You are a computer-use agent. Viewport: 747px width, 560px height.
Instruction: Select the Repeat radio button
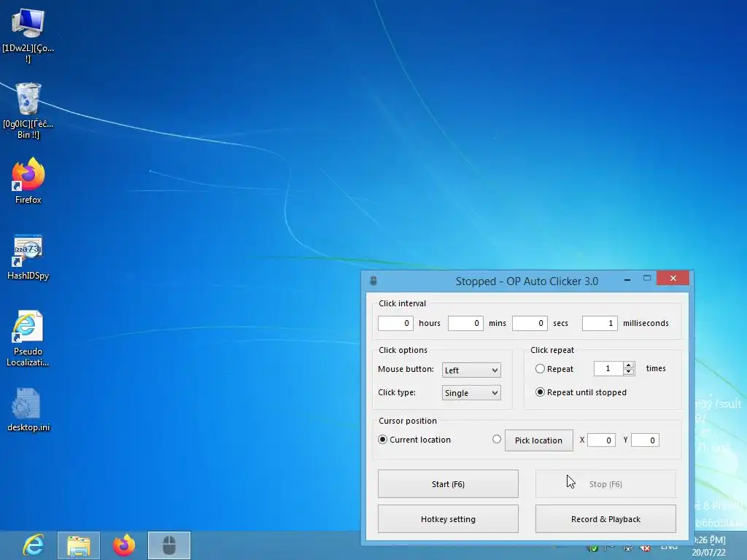pyautogui.click(x=540, y=368)
